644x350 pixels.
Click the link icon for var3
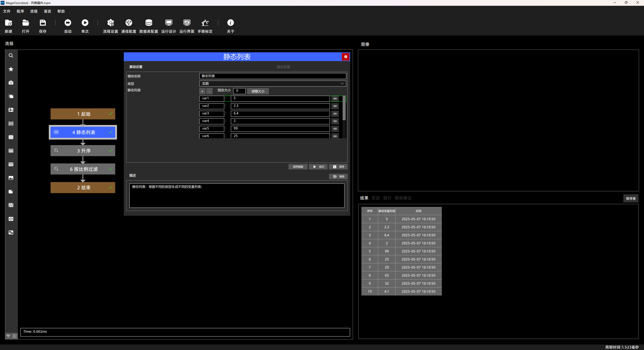point(335,114)
